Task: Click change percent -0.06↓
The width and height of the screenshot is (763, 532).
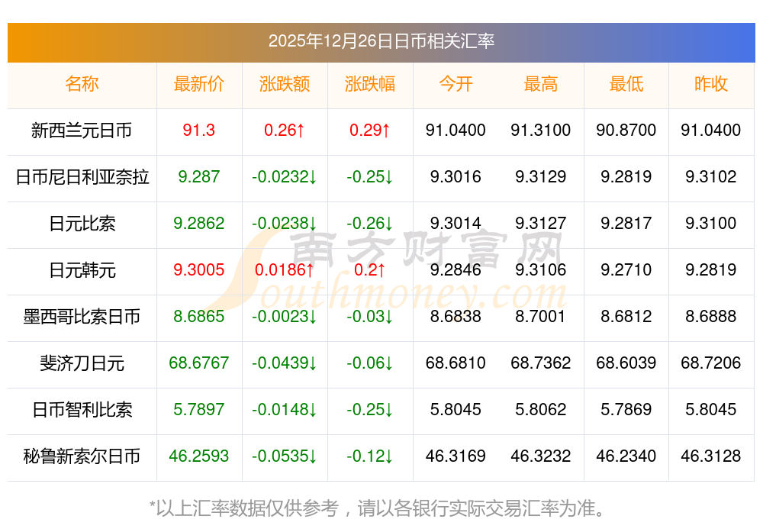Action: (x=370, y=363)
